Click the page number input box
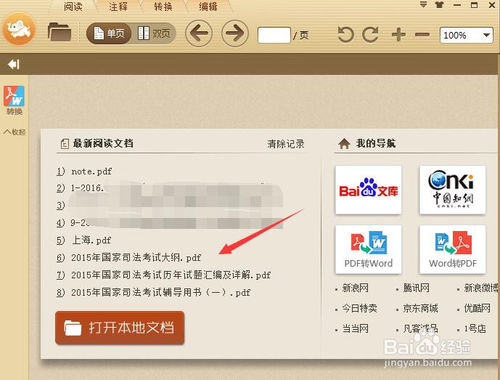 coord(274,35)
